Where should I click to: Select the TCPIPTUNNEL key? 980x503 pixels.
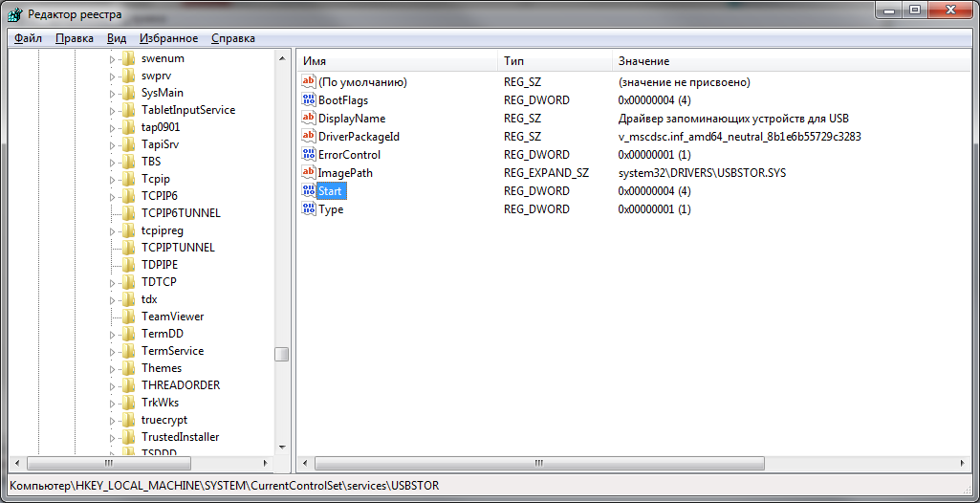[178, 248]
